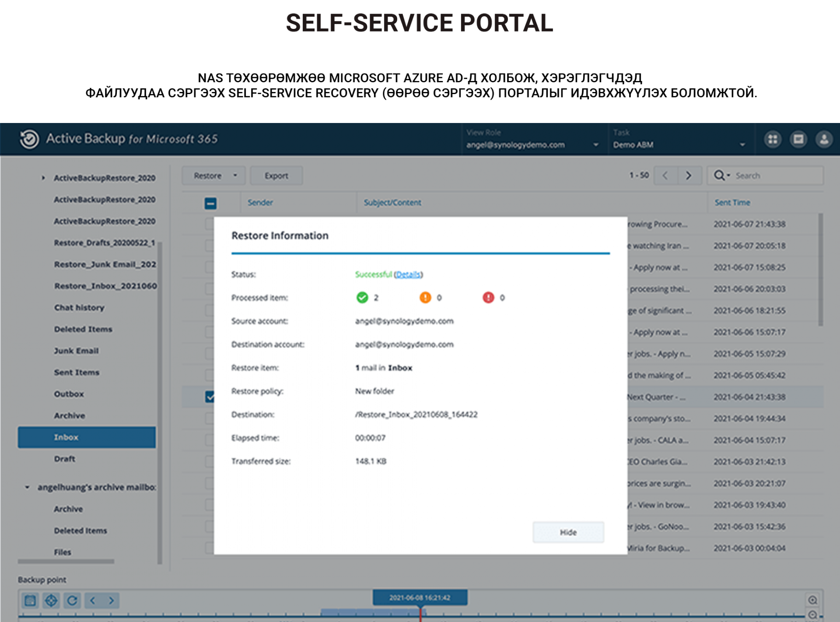The height and width of the screenshot is (622, 840).
Task: Open the Draft folder
Action: [x=65, y=459]
